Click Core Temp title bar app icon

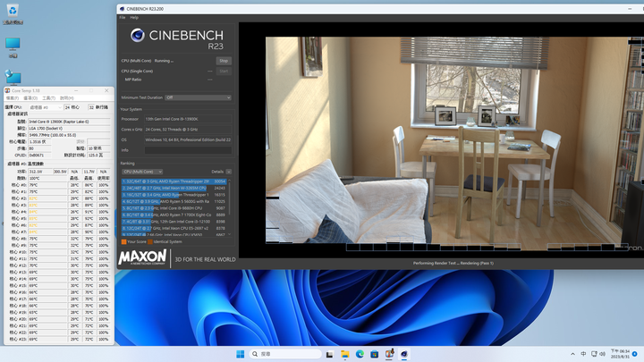click(7, 90)
